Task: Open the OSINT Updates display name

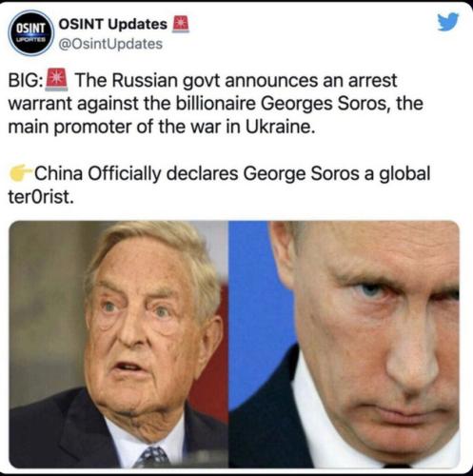Action: (x=113, y=24)
